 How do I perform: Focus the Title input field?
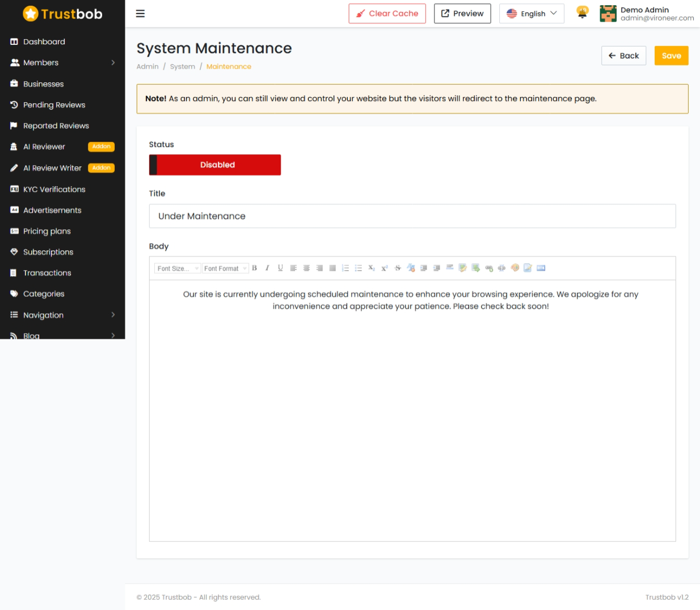(x=412, y=216)
